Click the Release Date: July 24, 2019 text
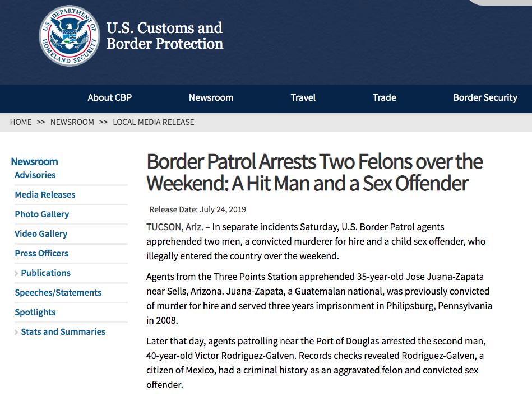532x397 pixels. 197,209
